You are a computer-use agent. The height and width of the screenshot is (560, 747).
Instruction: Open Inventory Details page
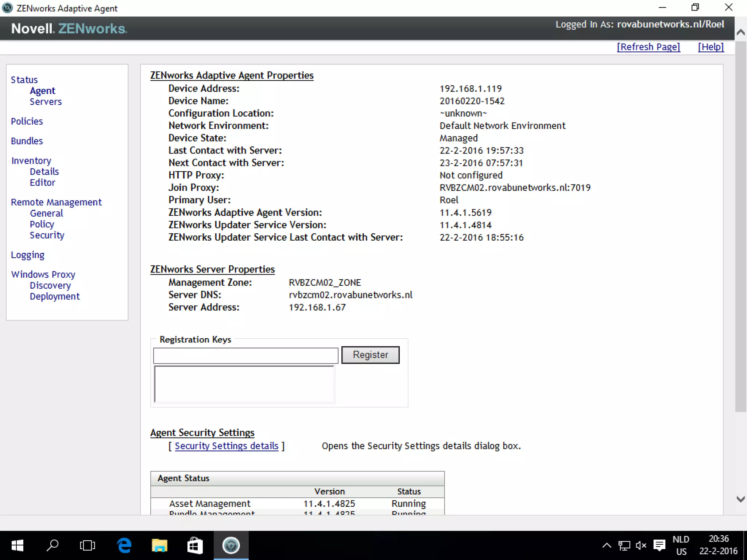[x=44, y=172]
